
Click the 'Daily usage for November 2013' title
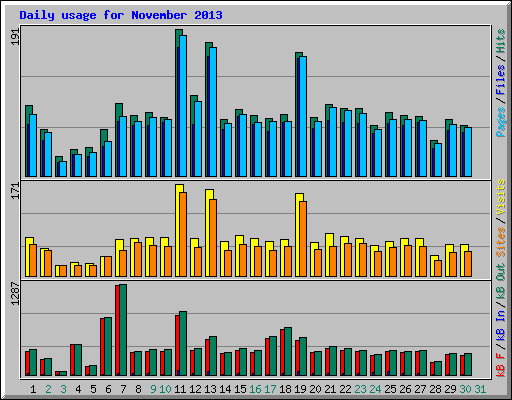click(121, 15)
